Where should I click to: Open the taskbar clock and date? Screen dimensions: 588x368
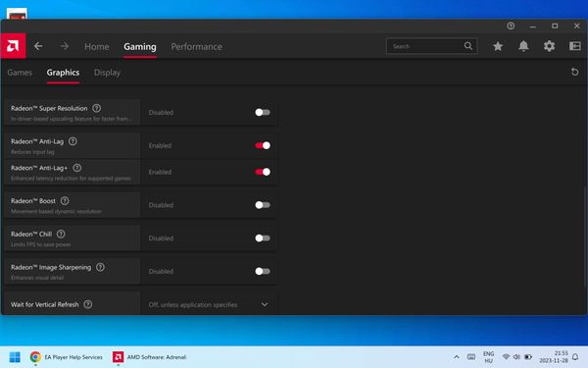tap(554, 357)
